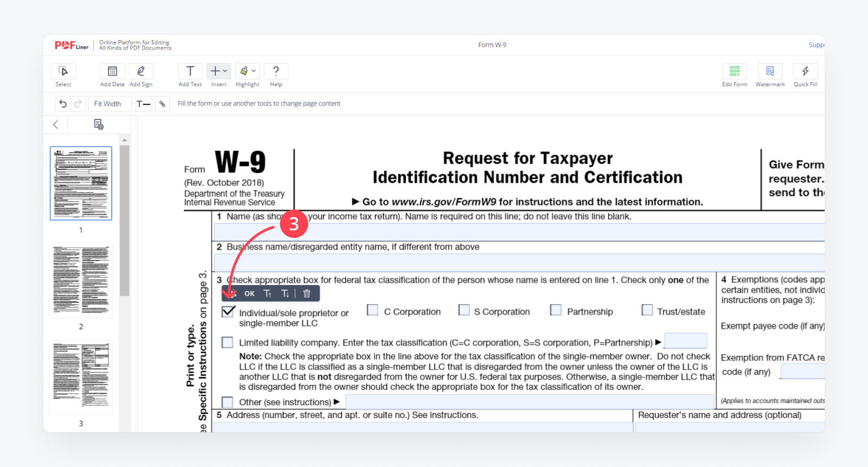Click the Address field on line 5
Screen dimensions: 868x467
pos(423,427)
